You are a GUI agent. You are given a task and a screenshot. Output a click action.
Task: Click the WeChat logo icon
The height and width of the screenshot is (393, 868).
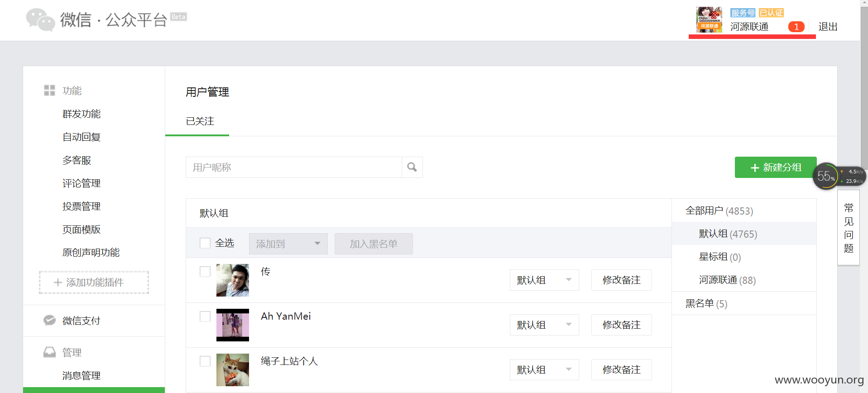tap(41, 20)
